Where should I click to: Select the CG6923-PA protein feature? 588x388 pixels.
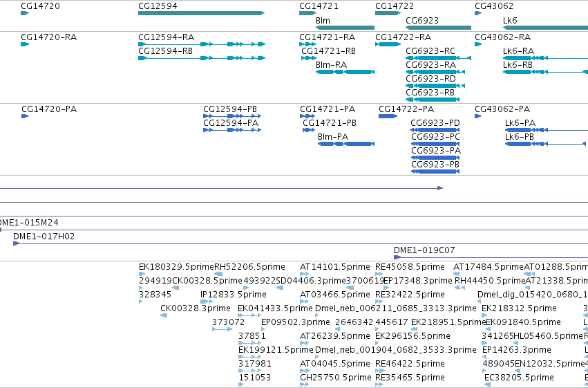435,158
